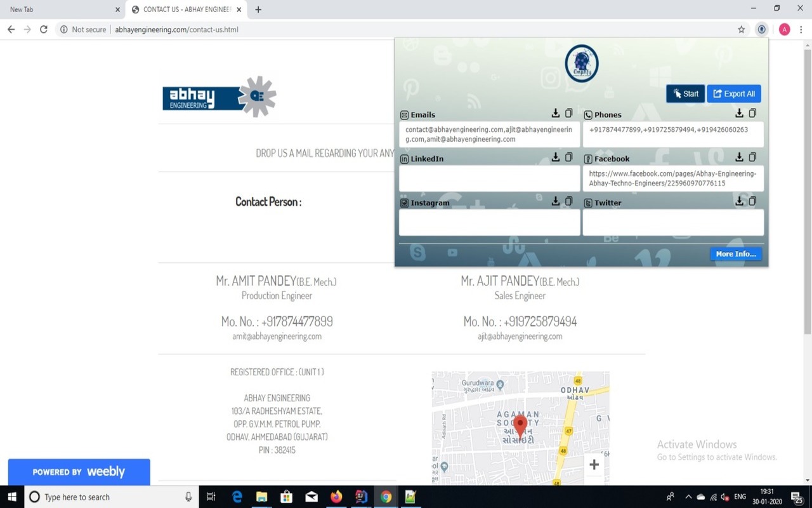Download the extracted Emails list
The height and width of the screenshot is (508, 812).
[556, 113]
